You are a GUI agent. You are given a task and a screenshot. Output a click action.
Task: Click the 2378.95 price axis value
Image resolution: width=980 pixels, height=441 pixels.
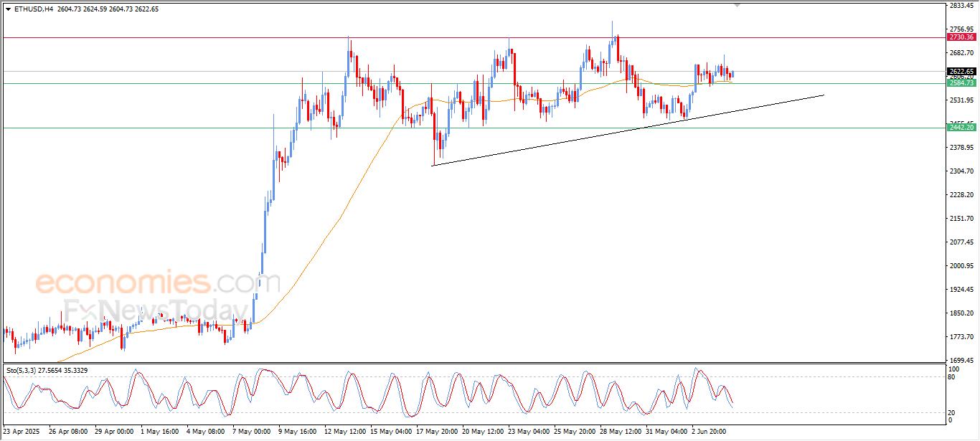(x=961, y=148)
